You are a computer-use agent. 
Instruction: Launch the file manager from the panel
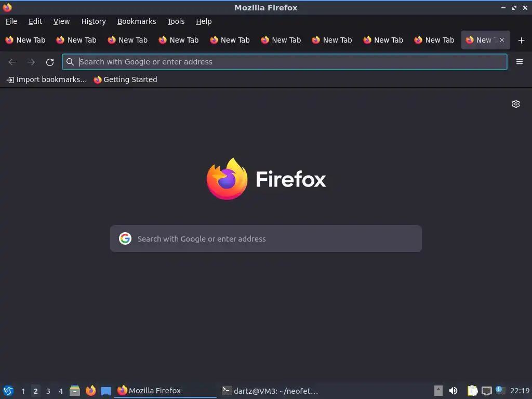click(75, 391)
